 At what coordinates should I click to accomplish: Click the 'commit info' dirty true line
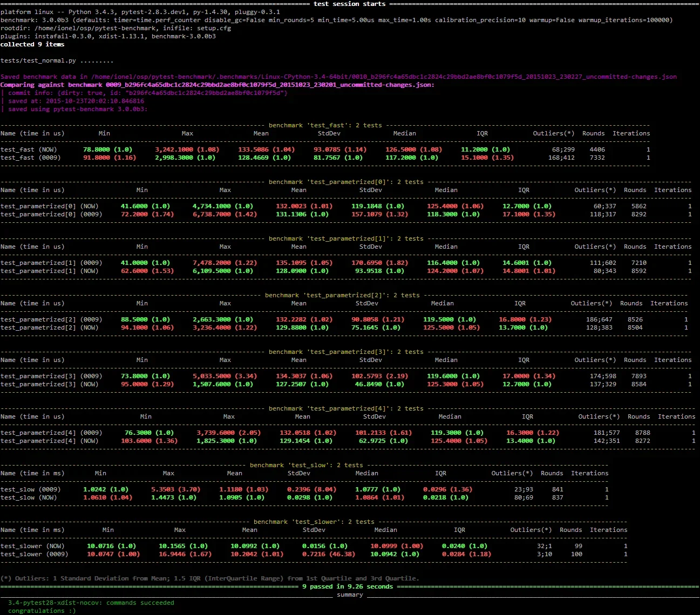(144, 93)
